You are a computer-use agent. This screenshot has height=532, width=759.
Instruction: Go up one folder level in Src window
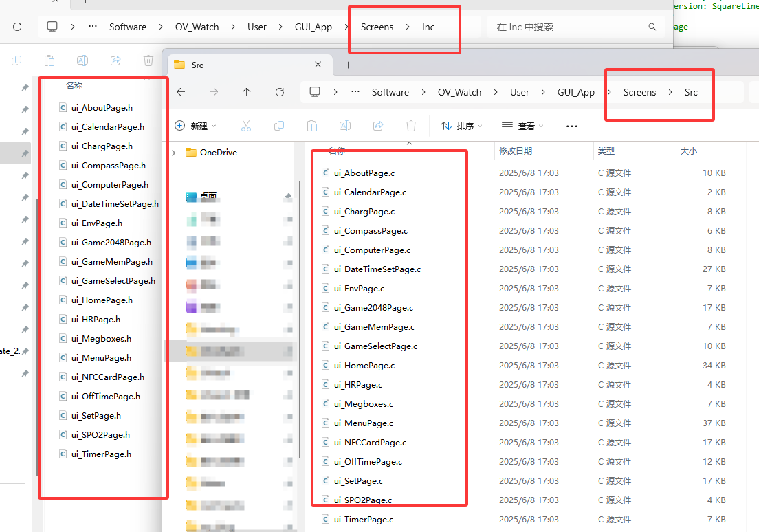tap(247, 92)
